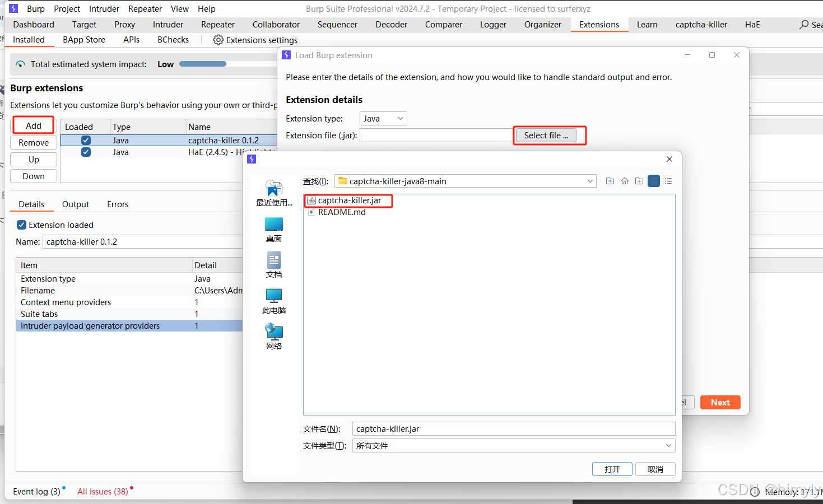Switch file chooser to list details view

pos(668,181)
